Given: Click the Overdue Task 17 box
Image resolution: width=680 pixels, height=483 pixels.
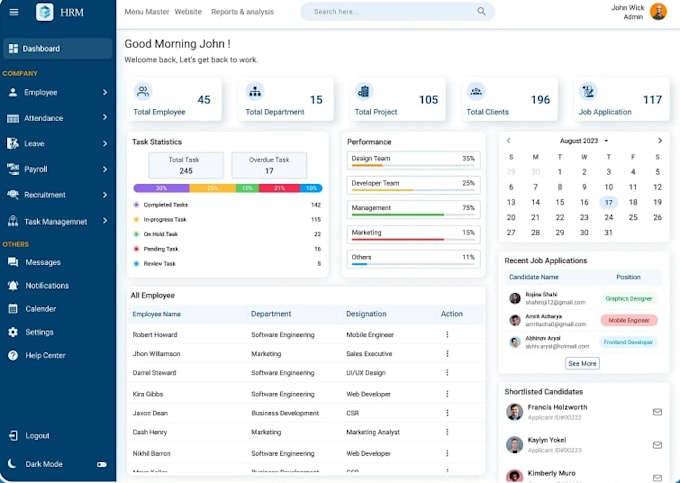Looking at the screenshot, I should [269, 165].
